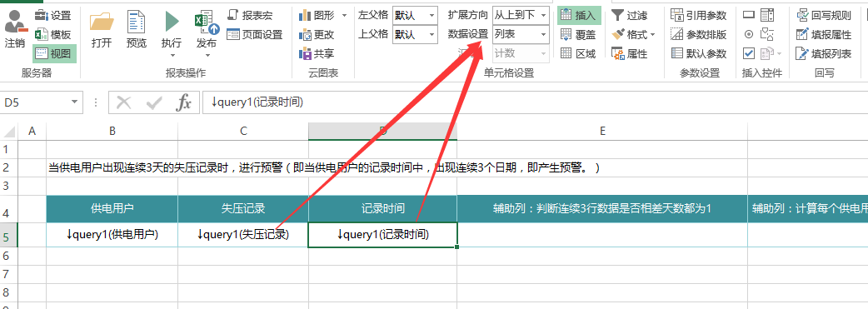Image resolution: width=868 pixels, height=309 pixels.
Task: Expand the 图形 dropdown arrow
Action: (x=344, y=15)
